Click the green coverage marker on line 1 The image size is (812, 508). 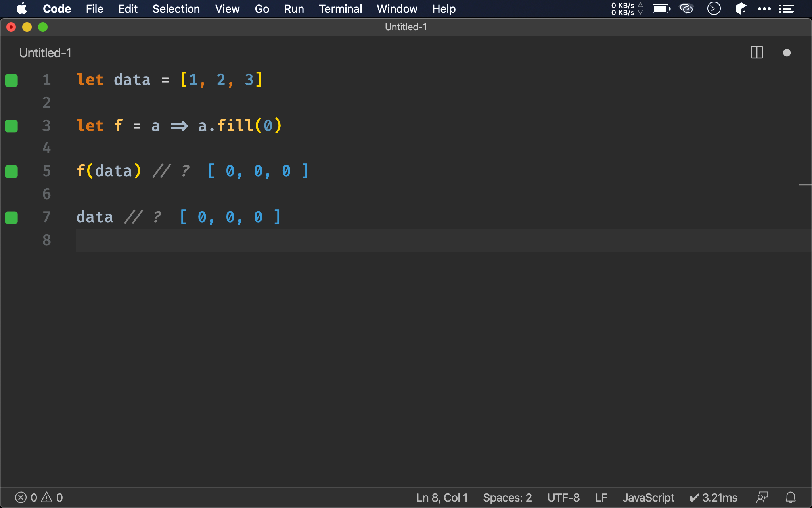[11, 80]
